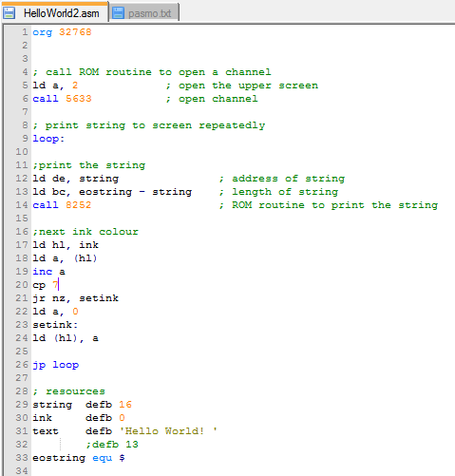
Task: Click 'ld hl, ink' on line 17
Action: (66, 245)
